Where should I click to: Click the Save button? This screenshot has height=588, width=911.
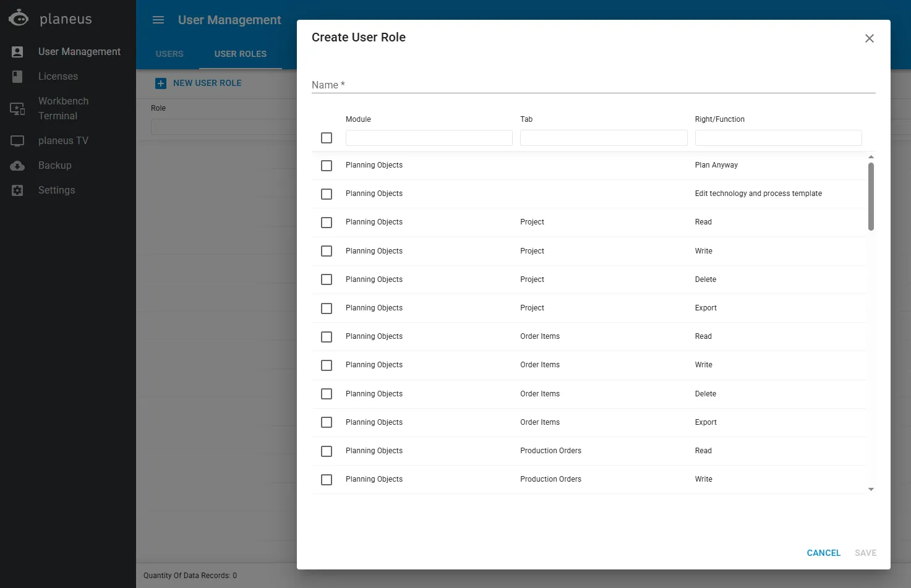coord(866,553)
